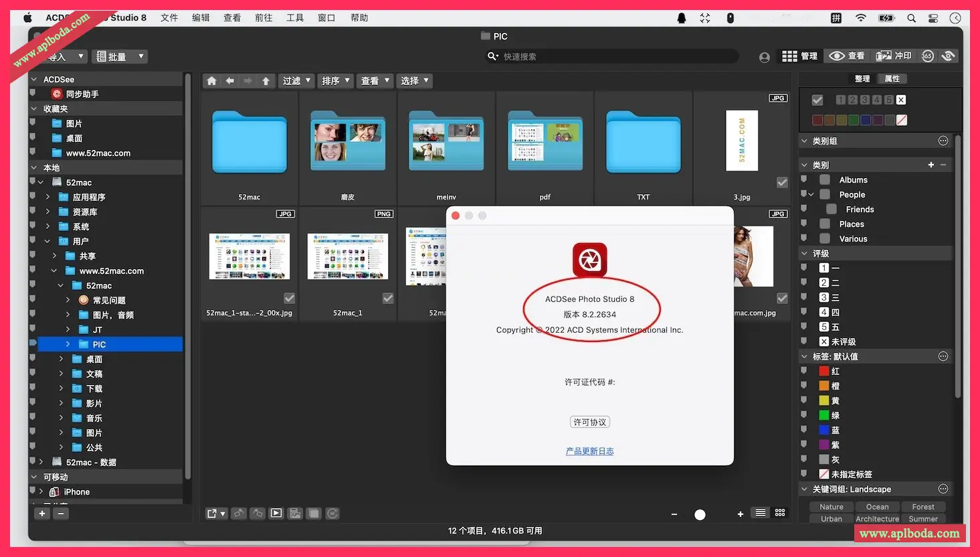Click the thumbnail size slider knob
The width and height of the screenshot is (980, 557).
700,515
